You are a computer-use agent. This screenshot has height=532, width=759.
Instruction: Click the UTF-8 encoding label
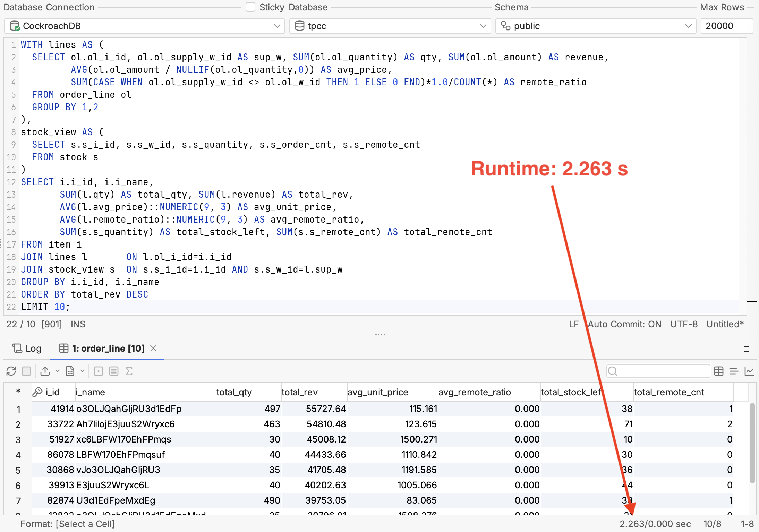684,324
